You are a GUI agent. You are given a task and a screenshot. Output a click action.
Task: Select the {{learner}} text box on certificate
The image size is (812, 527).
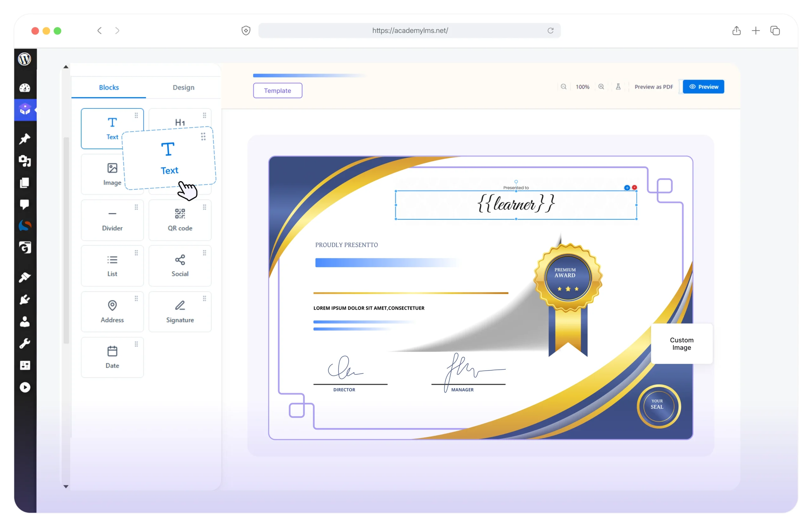click(x=516, y=205)
